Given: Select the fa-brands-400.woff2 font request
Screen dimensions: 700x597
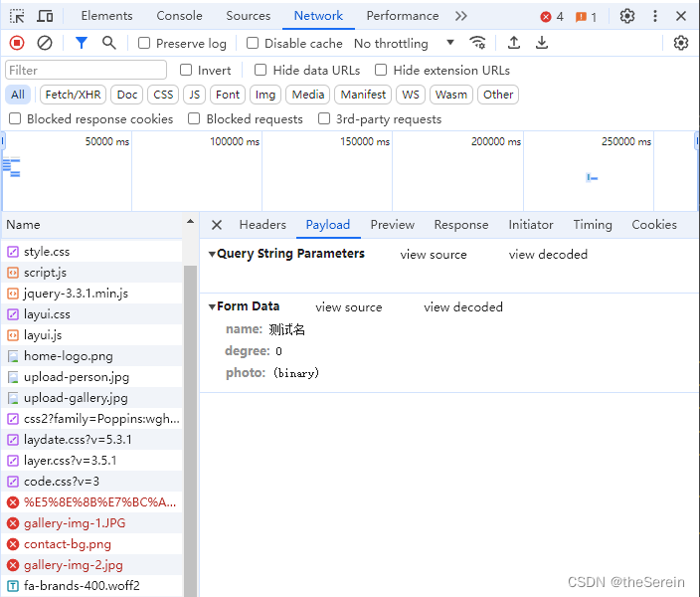Looking at the screenshot, I should point(91,586).
